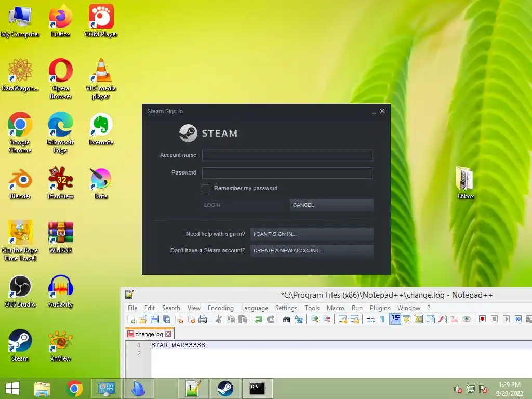The width and height of the screenshot is (532, 399).
Task: Click the Print icon in Notepad++ toolbar
Action: [203, 320]
